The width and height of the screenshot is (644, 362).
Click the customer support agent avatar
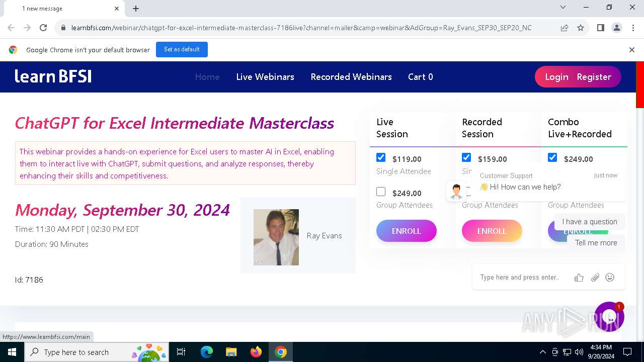click(456, 191)
